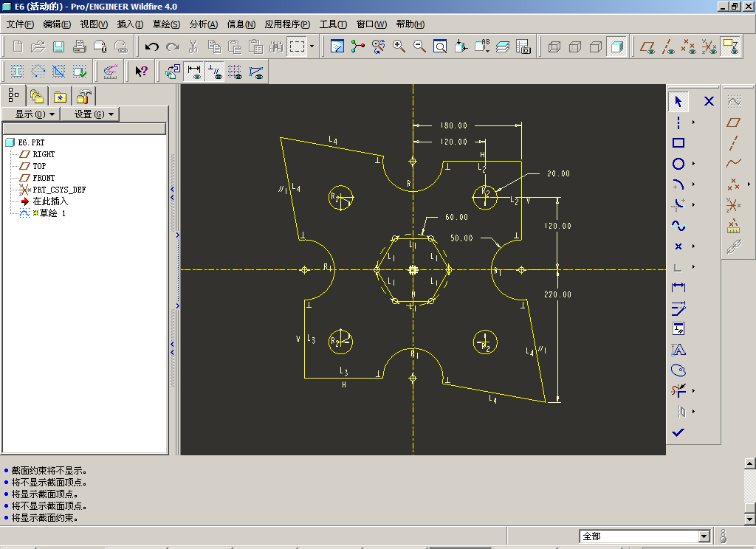Toggle constraint display in sketch toolbar
The image size is (756, 549).
point(216,72)
